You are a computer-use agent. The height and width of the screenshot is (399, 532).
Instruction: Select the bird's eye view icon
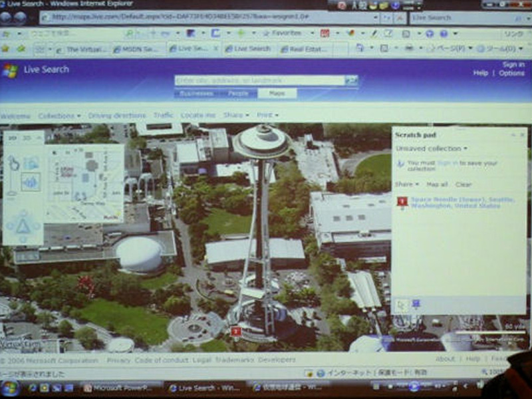pyautogui.click(x=31, y=182)
